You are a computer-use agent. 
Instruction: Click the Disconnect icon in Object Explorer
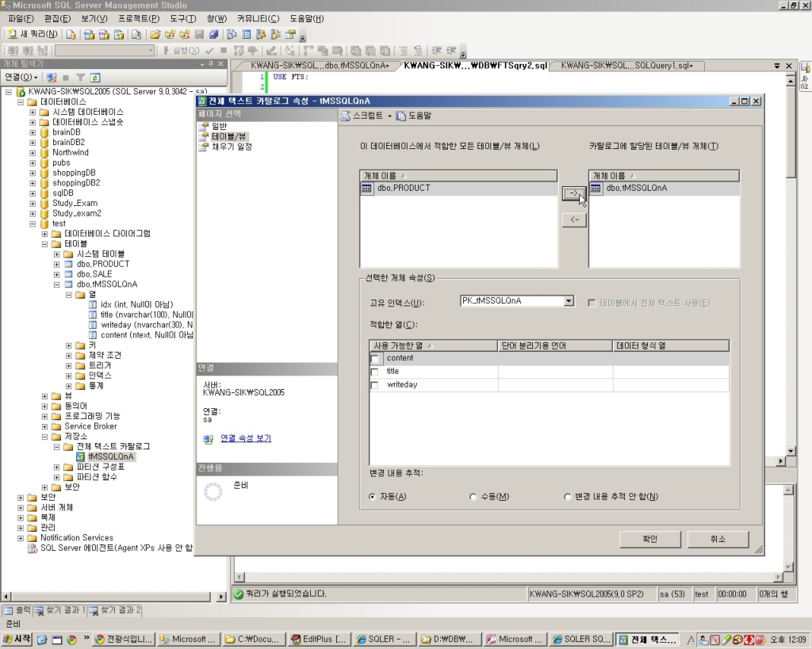52,78
